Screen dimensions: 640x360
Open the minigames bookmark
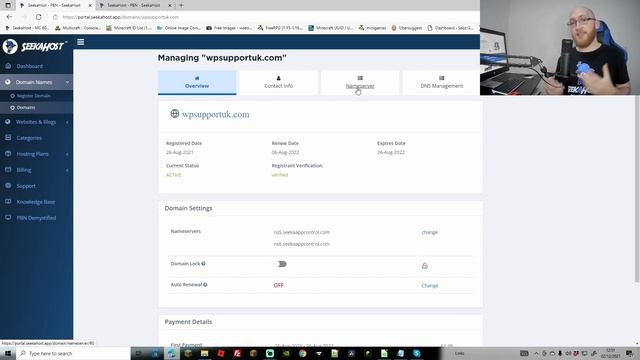click(372, 28)
